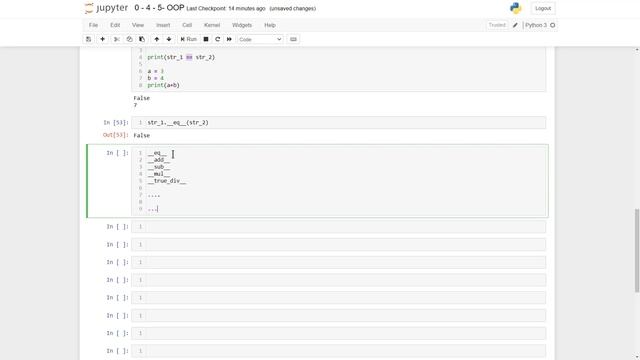This screenshot has height=360, width=640.
Task: Click the print(str_1 == str_2) code line
Action: pyautogui.click(x=181, y=57)
